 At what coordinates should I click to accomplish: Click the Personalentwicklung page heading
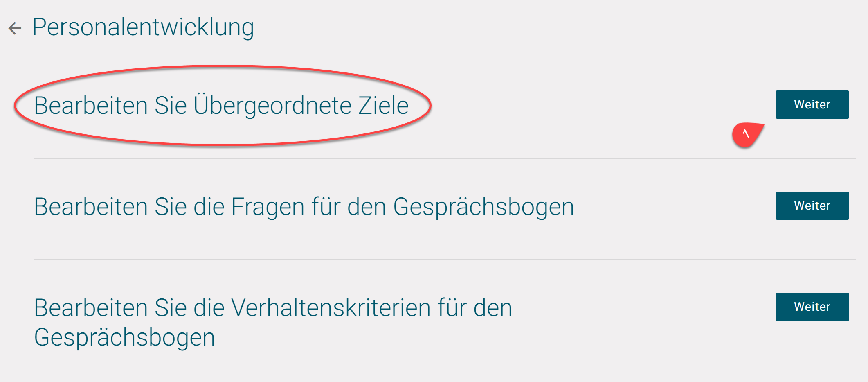[143, 27]
